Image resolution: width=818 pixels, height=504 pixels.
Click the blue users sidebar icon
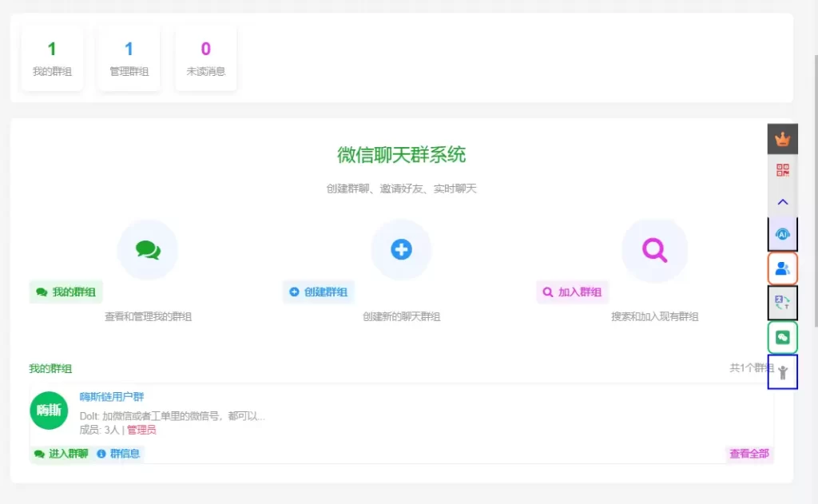click(783, 268)
